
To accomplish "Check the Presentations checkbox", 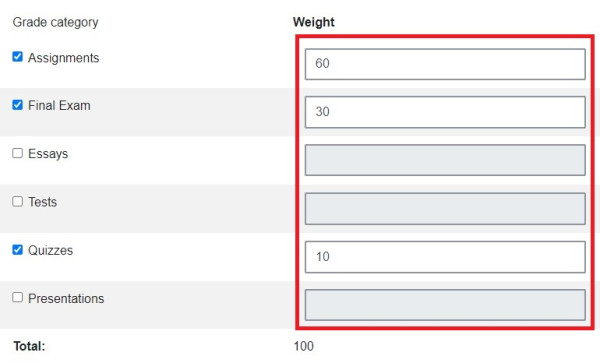I will [x=18, y=297].
